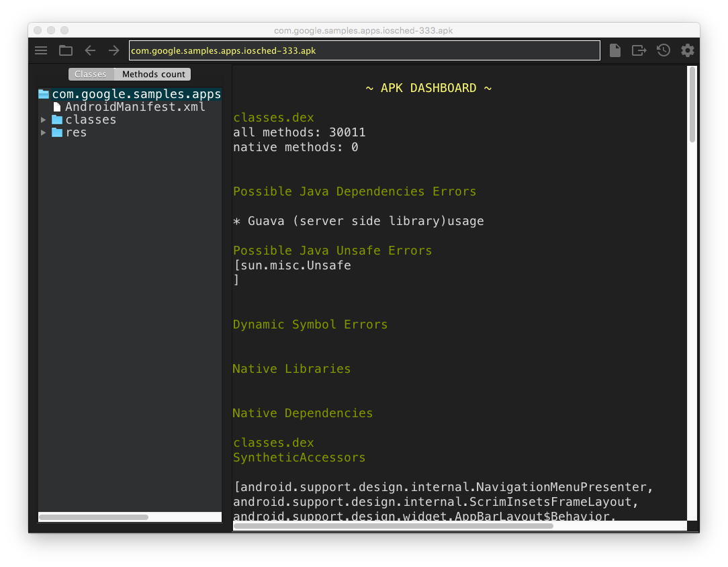This screenshot has height=567, width=728.
Task: Click 'Guava (server side library)usage' line
Action: (366, 222)
